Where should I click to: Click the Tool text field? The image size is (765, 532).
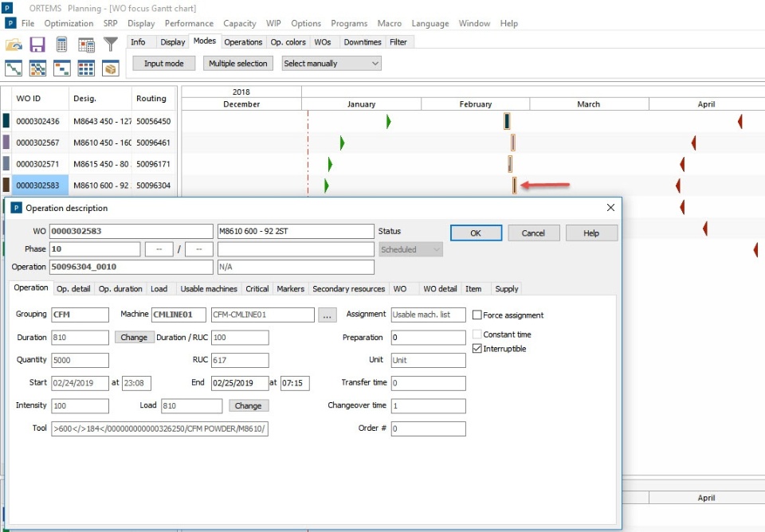pos(159,428)
